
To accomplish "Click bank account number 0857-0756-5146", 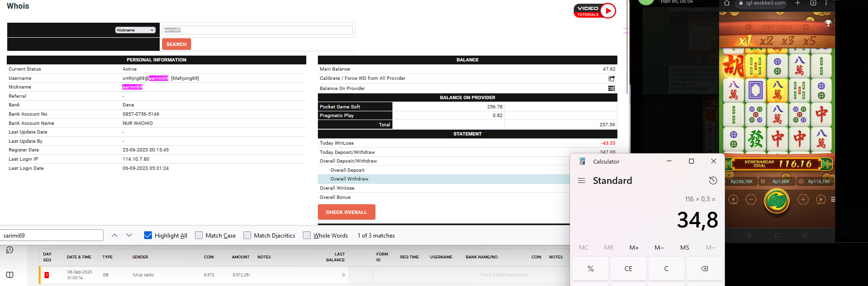I will (141, 114).
